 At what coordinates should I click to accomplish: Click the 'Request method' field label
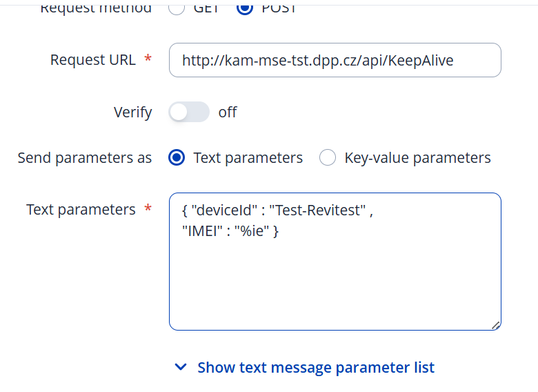[97, 8]
